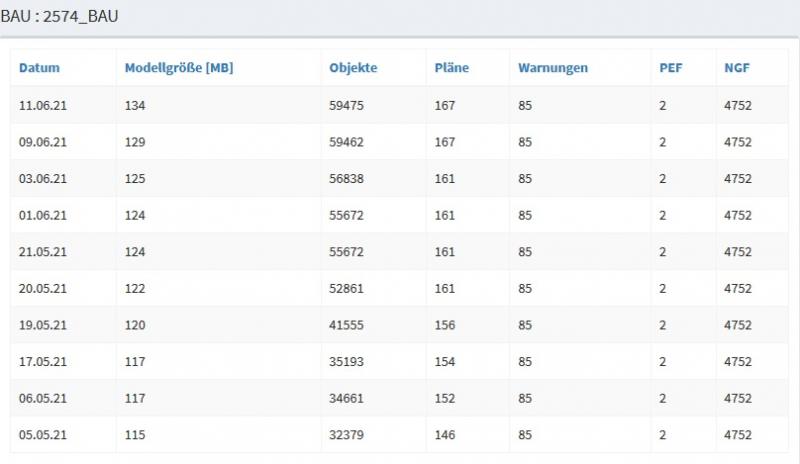This screenshot has height=464, width=800.
Task: Click the model size value 115
Action: tap(135, 435)
